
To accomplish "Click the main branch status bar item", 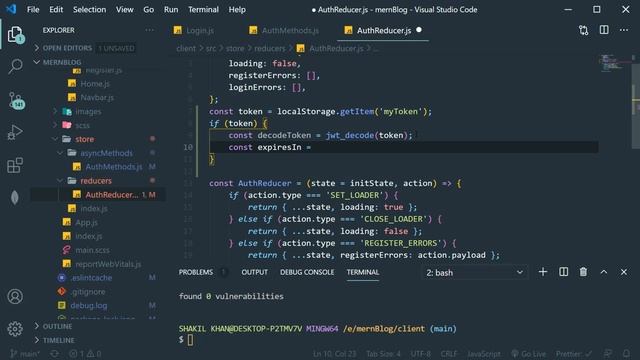I will pos(25,354).
